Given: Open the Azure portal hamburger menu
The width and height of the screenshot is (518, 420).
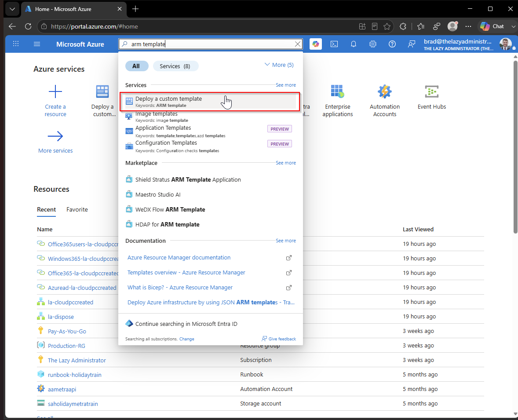Looking at the screenshot, I should [x=36, y=44].
